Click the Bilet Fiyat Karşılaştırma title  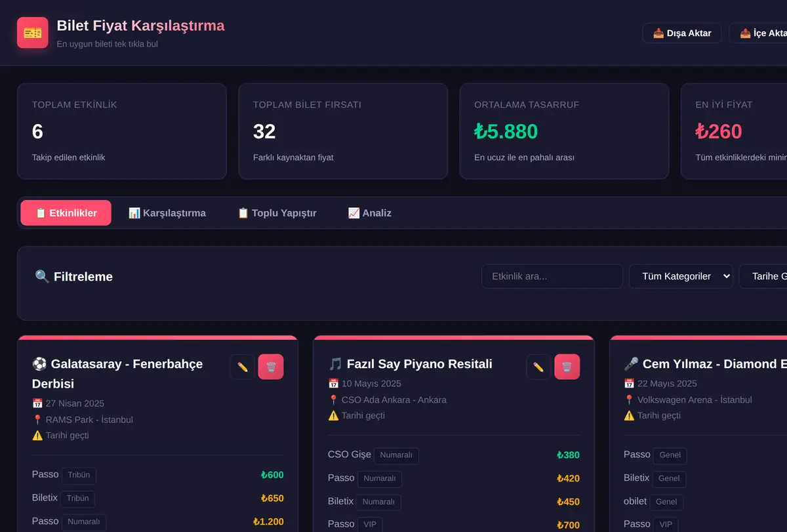click(x=141, y=26)
